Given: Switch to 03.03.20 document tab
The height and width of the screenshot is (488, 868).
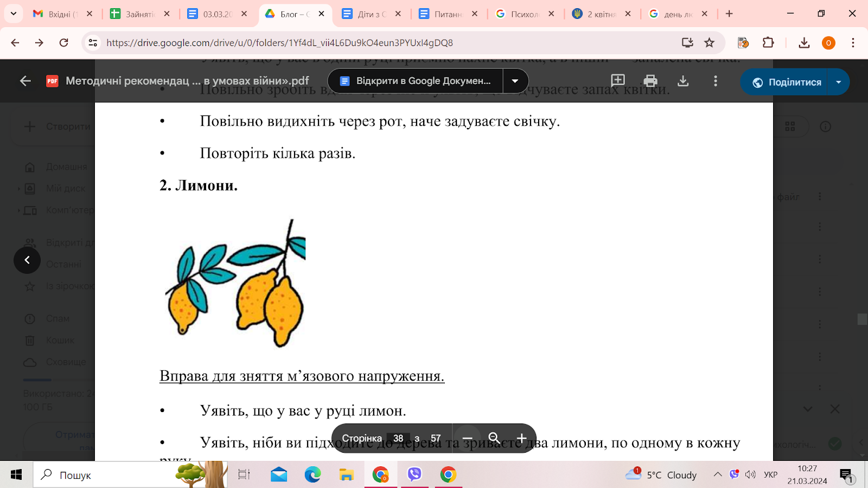Looking at the screenshot, I should [217, 14].
